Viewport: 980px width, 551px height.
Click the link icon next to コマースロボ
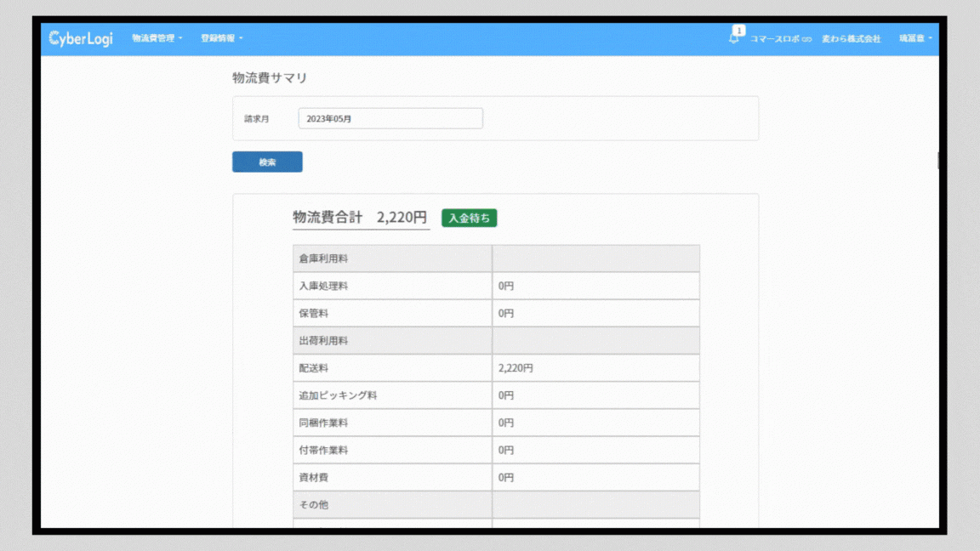point(806,39)
